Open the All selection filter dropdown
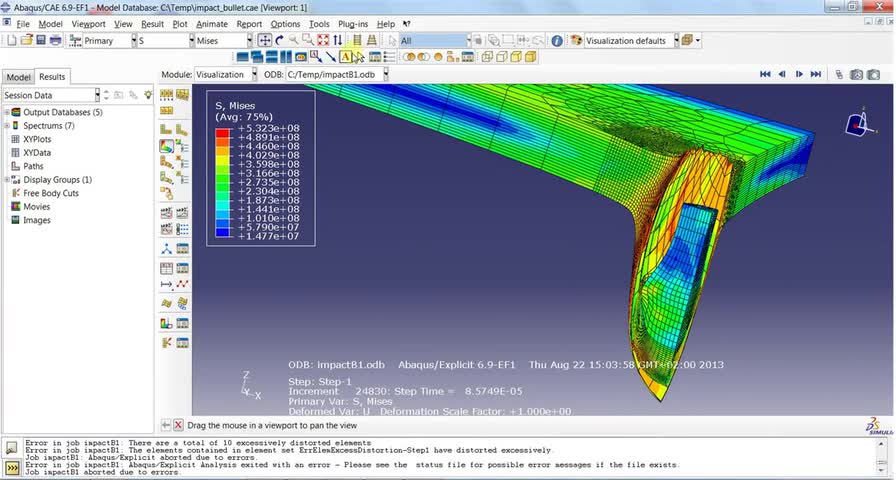 [x=469, y=41]
